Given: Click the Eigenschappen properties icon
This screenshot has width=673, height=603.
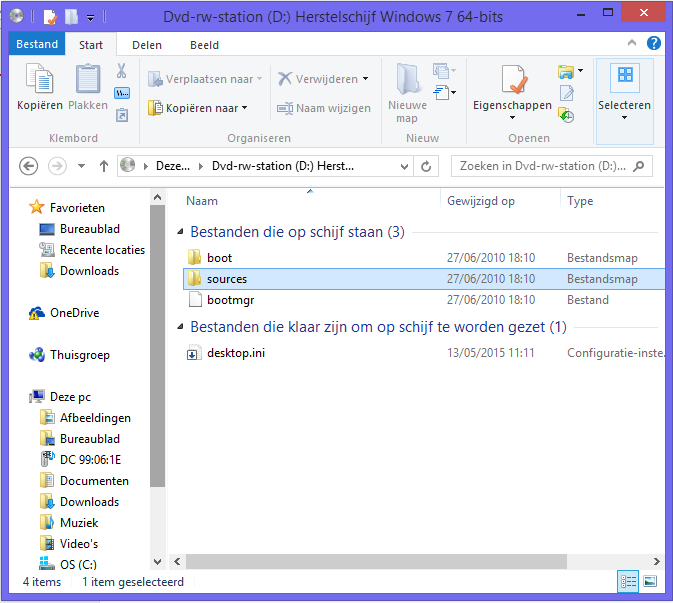Looking at the screenshot, I should 513,79.
